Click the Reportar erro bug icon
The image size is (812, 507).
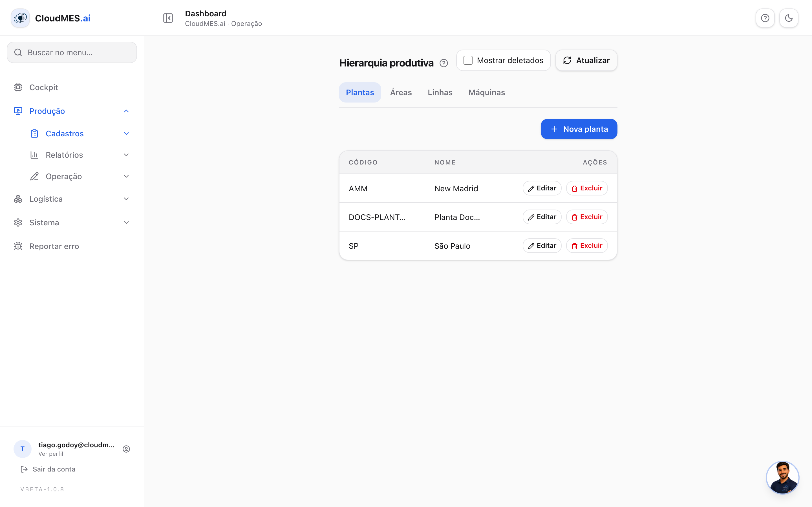point(18,246)
